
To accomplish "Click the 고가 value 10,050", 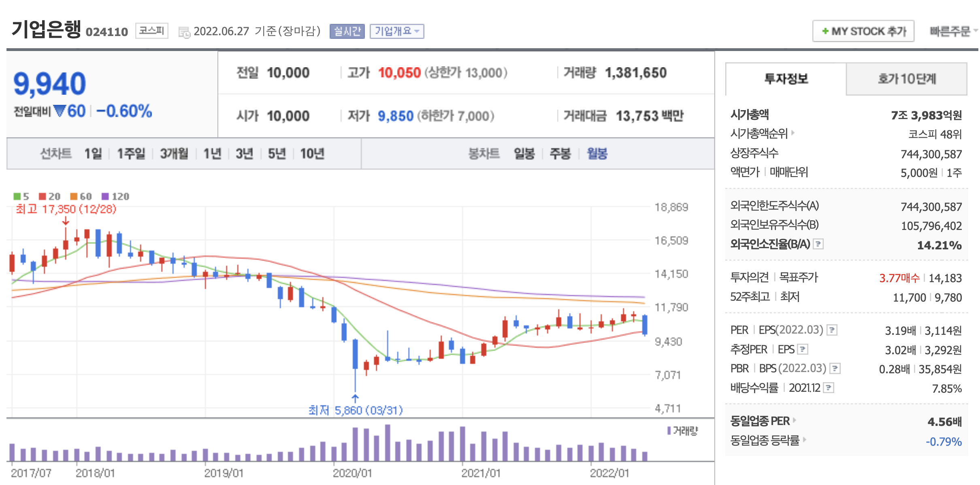I will [x=399, y=73].
